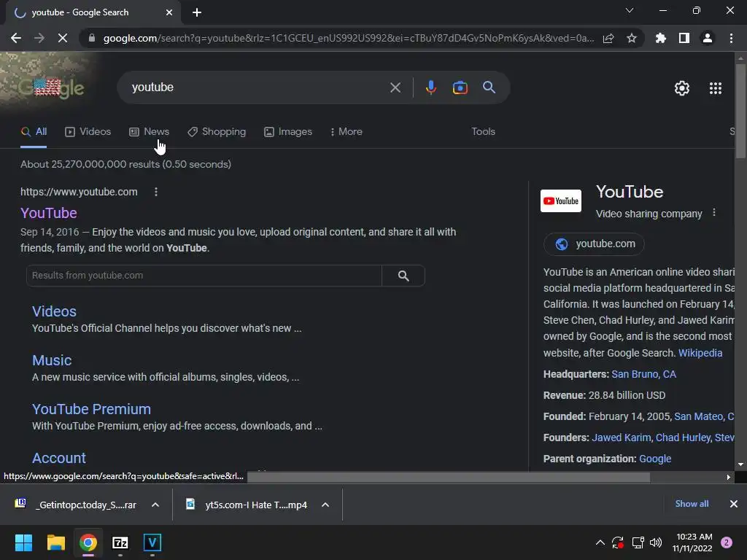Image resolution: width=747 pixels, height=560 pixels.
Task: Open the Wikipedia link
Action: coord(700,353)
